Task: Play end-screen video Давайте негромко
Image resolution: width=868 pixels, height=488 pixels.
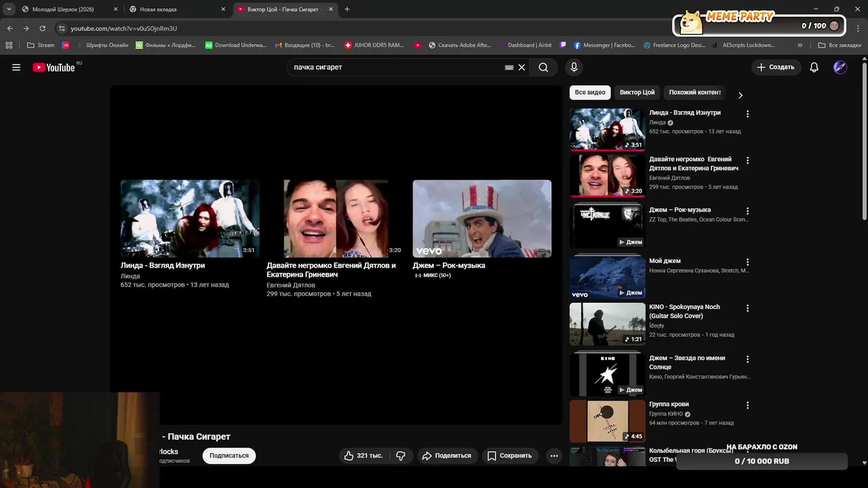Action: (x=336, y=218)
